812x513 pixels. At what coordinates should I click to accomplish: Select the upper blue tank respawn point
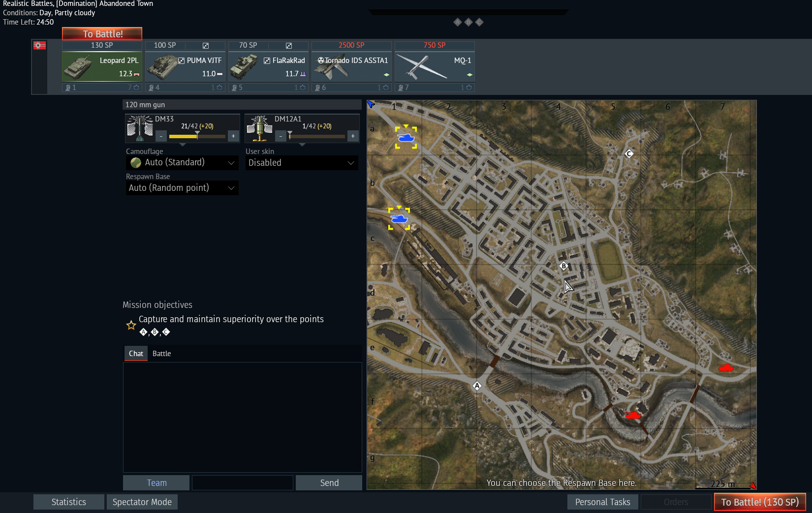click(x=406, y=138)
